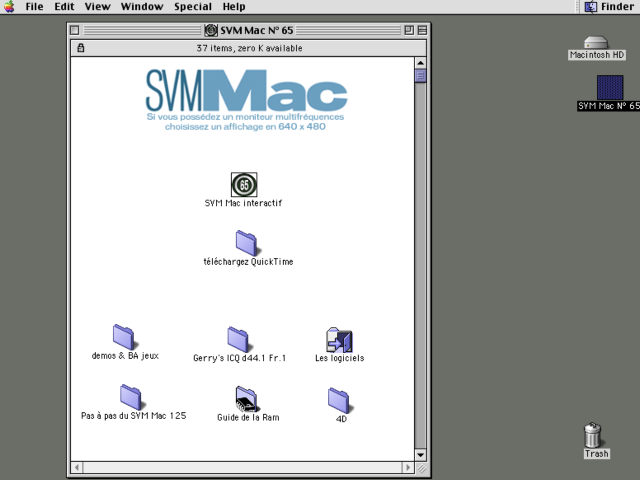Viewport: 640px width, 480px height.
Task: Open the SVM Mac interactif application icon
Action: 244,185
